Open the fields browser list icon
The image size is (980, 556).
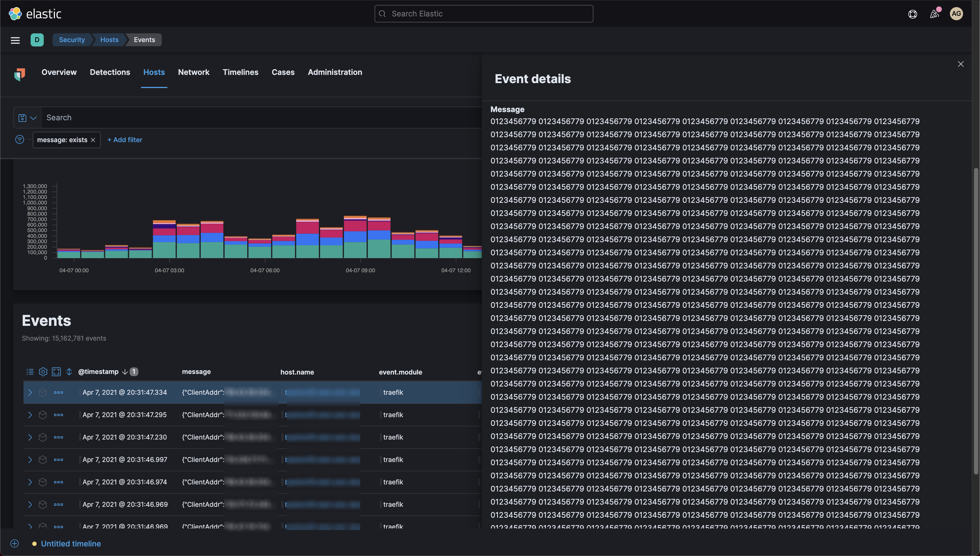pos(30,371)
